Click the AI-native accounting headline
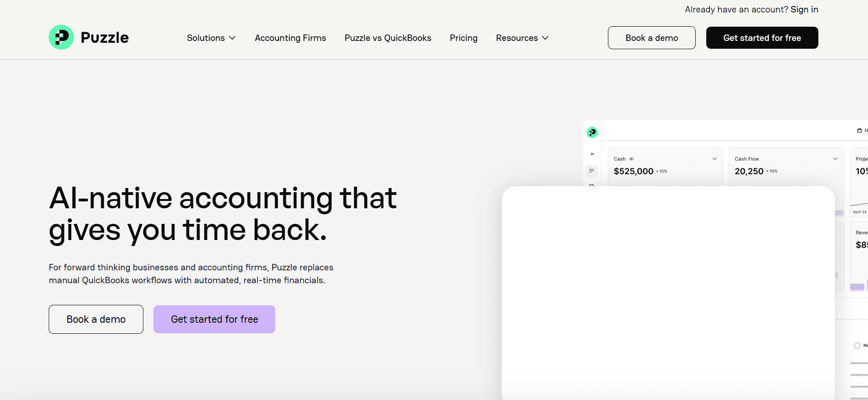Image resolution: width=868 pixels, height=400 pixels. tap(223, 214)
